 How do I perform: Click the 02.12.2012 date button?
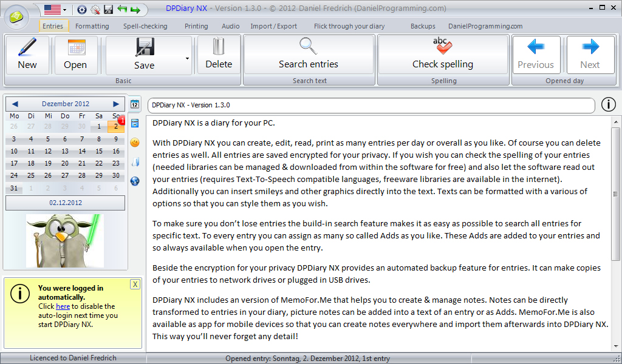click(66, 203)
